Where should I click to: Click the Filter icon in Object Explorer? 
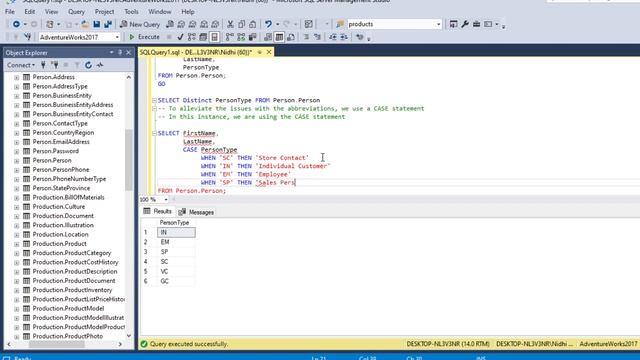tap(77, 65)
